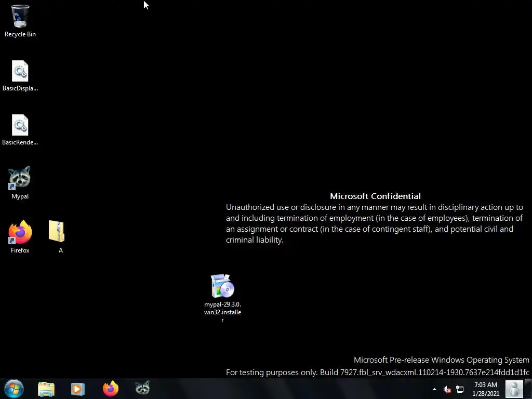Launch Windows Media Player from the taskbar
Viewport: 532px width, 399px height.
(78, 389)
